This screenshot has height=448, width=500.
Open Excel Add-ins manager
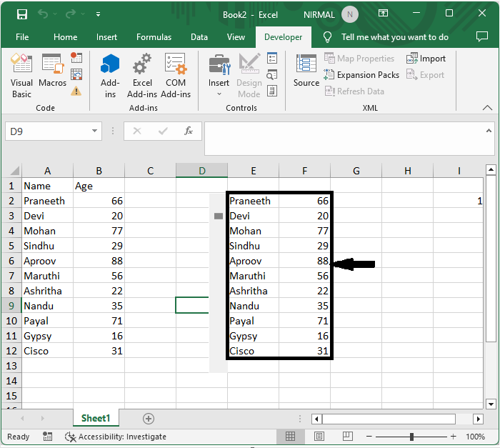point(142,76)
